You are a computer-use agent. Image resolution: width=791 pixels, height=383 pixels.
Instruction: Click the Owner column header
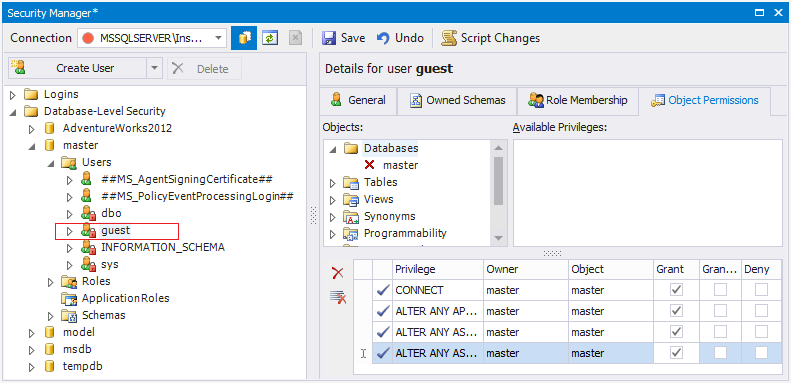pyautogui.click(x=526, y=269)
